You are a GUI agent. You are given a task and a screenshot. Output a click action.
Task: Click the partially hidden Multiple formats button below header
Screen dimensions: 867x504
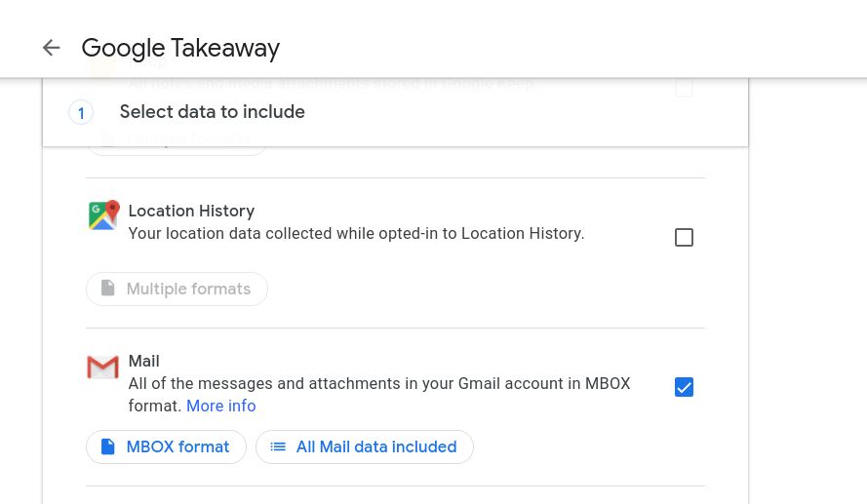(177, 151)
